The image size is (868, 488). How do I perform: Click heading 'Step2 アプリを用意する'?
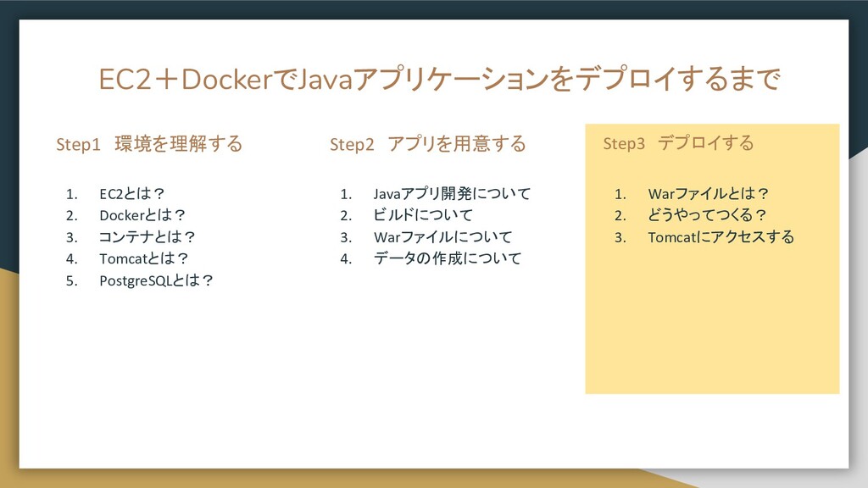[x=428, y=144]
